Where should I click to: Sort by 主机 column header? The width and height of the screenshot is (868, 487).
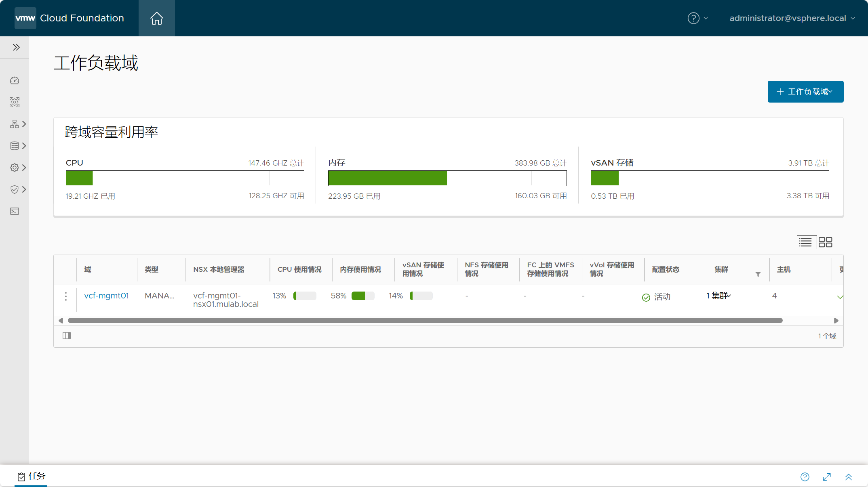click(x=784, y=269)
